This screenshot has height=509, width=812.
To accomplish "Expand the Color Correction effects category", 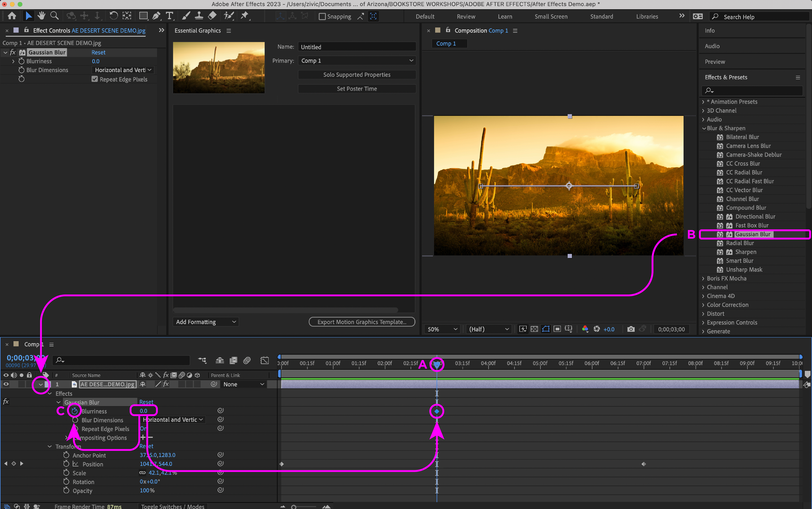I will [727, 305].
